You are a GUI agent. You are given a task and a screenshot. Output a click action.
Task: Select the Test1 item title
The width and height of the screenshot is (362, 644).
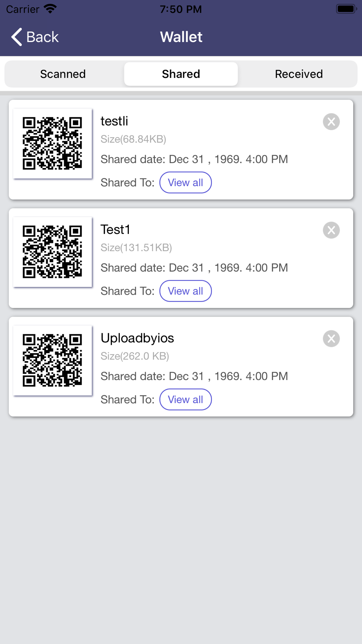click(x=115, y=229)
